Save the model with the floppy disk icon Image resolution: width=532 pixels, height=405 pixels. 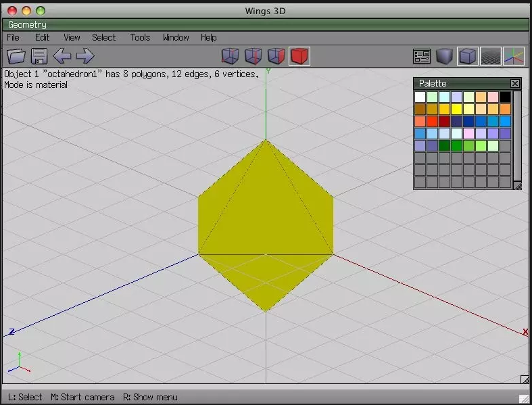(39, 56)
